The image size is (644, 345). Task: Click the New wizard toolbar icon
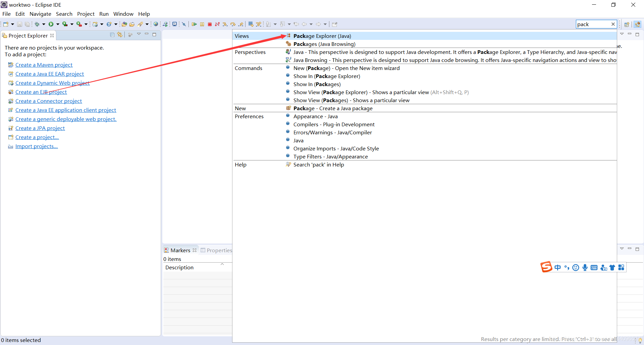click(6, 24)
